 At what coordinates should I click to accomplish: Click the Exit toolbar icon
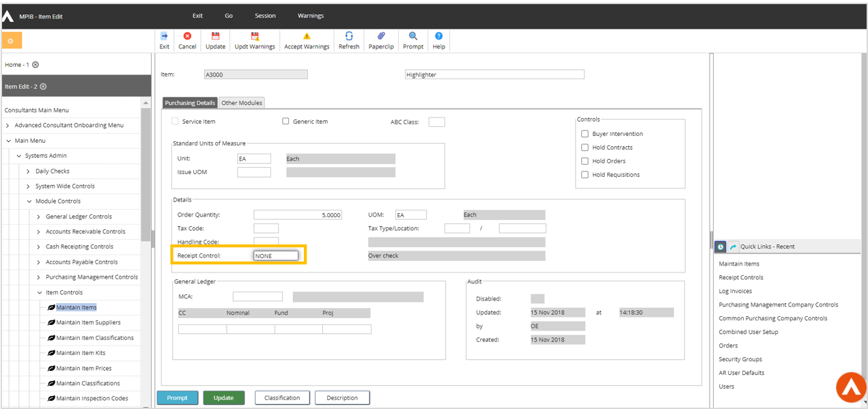[x=164, y=36]
